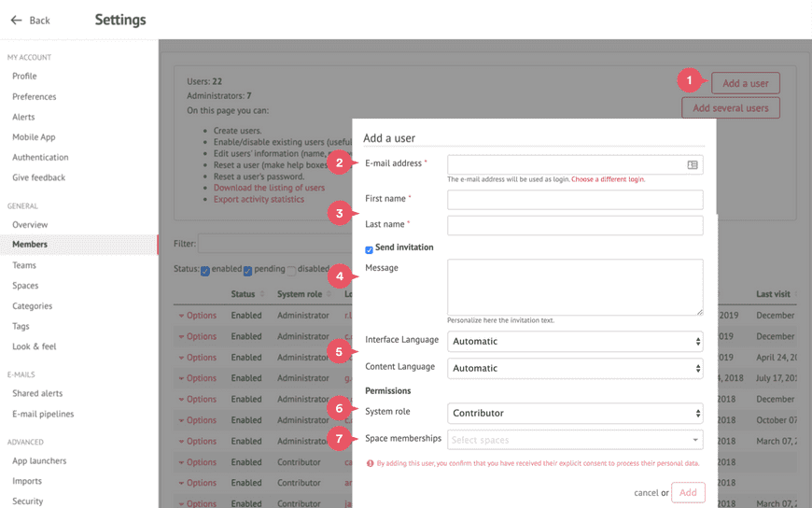Image resolution: width=812 pixels, height=508 pixels.
Task: Open App launchers settings
Action: 39,460
